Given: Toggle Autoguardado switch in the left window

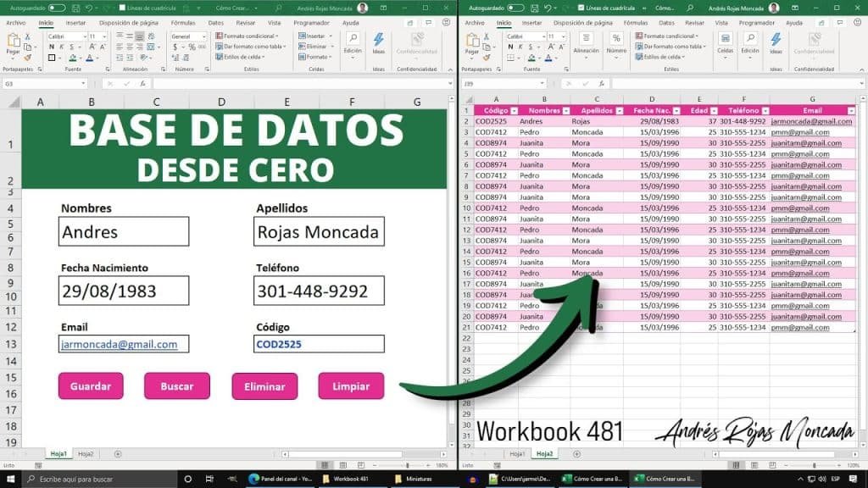Looking at the screenshot, I should [x=56, y=8].
